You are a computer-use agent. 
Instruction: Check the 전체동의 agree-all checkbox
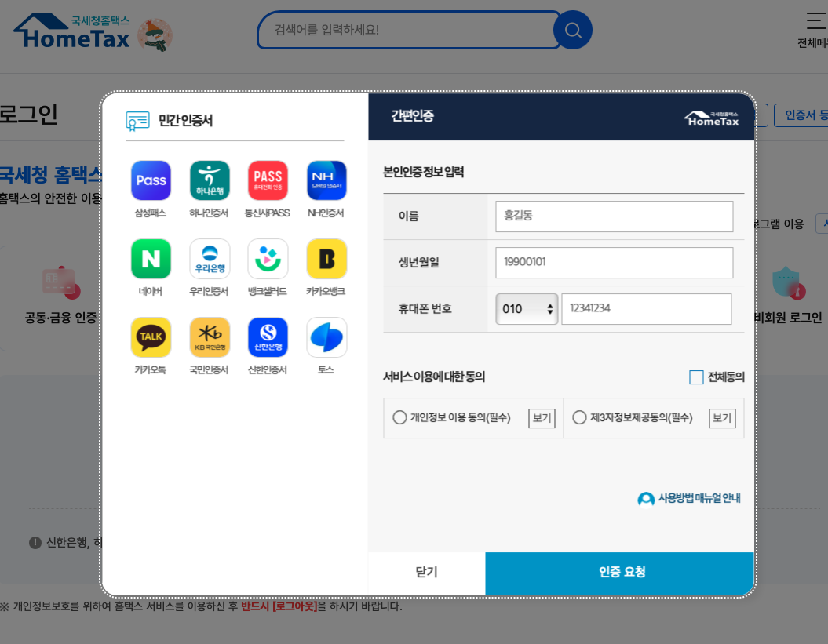(696, 377)
